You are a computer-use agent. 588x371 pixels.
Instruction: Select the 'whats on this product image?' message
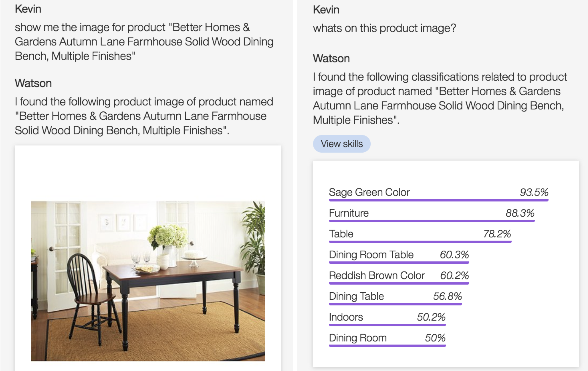pyautogui.click(x=384, y=28)
